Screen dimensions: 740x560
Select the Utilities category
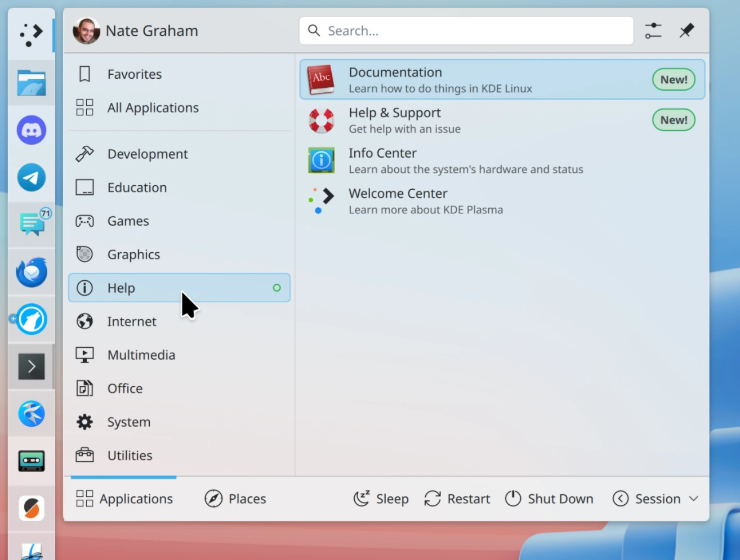tap(179, 455)
